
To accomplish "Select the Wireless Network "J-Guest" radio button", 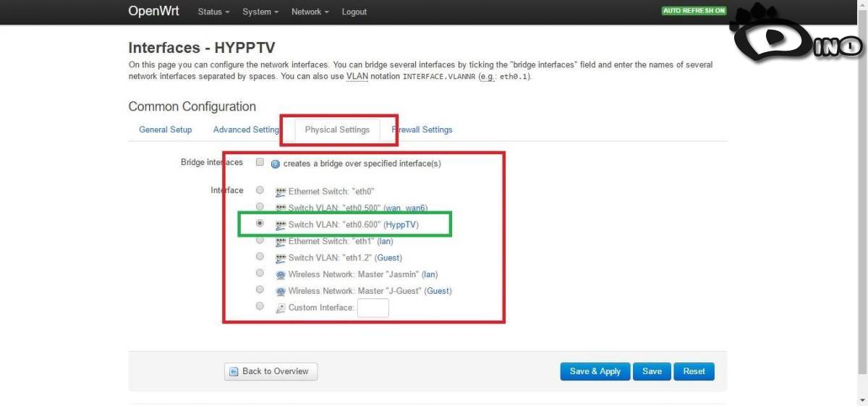I will click(260, 289).
